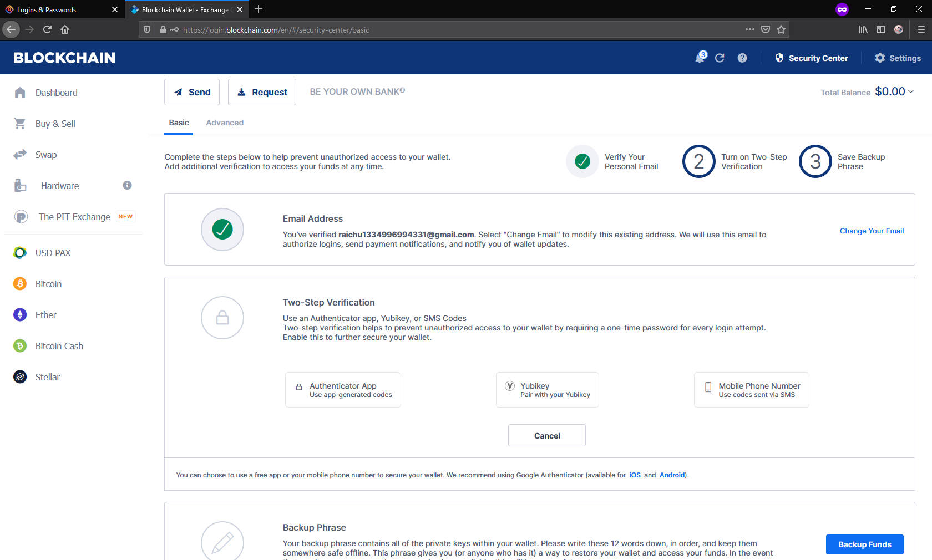The height and width of the screenshot is (560, 932).
Task: Reload the page in Firefox
Action: pos(47,29)
